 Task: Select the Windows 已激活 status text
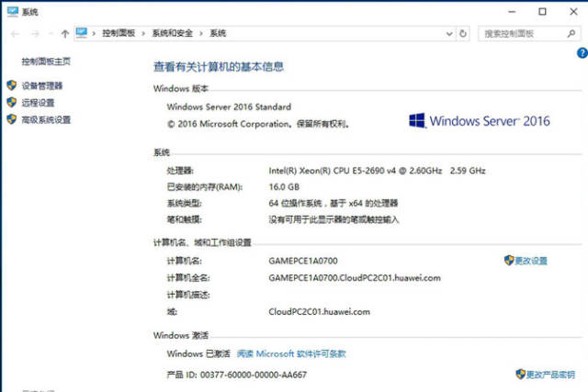tap(198, 353)
